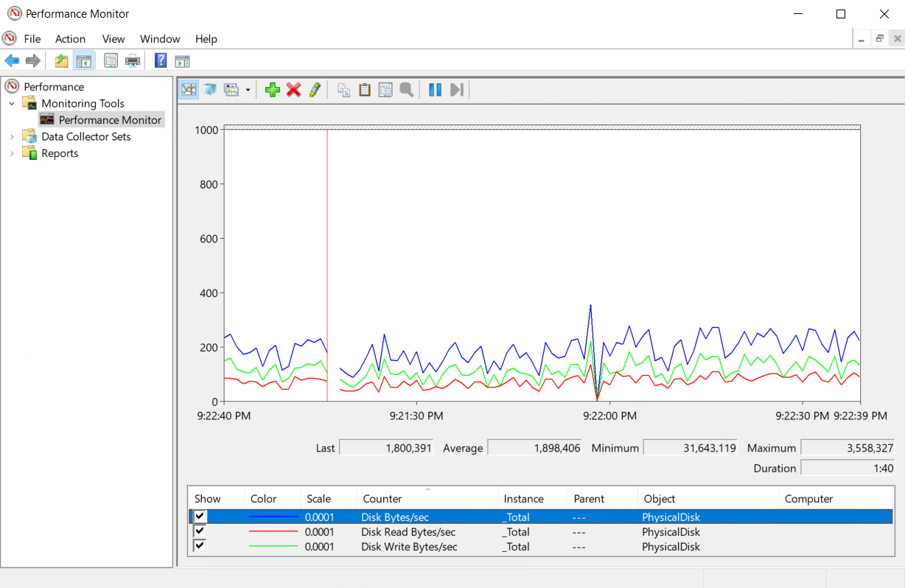The height and width of the screenshot is (588, 905).
Task: Click the Highlight pencil icon
Action: (x=315, y=90)
